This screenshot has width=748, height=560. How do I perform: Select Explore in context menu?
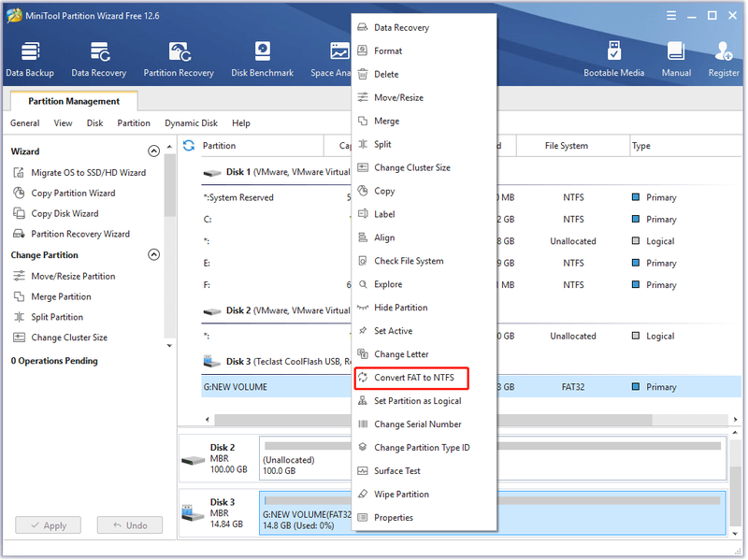[x=424, y=284]
